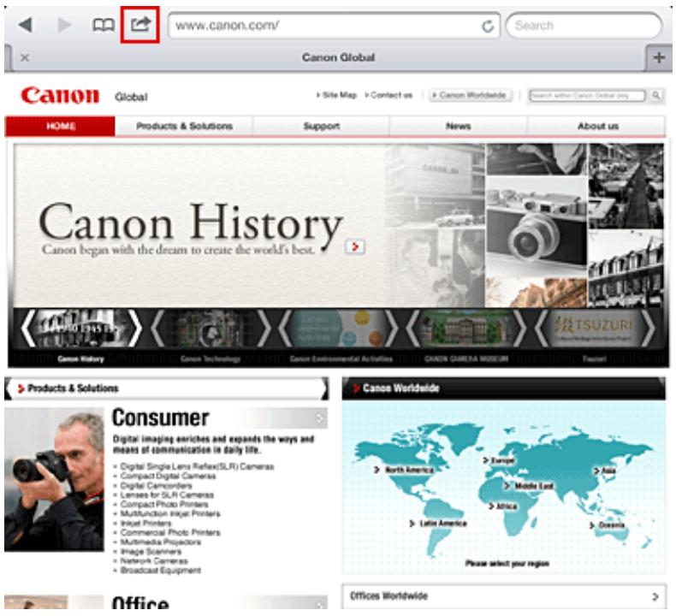Open Lenses for SLR Cameras link
The image size is (676, 616).
(x=167, y=495)
